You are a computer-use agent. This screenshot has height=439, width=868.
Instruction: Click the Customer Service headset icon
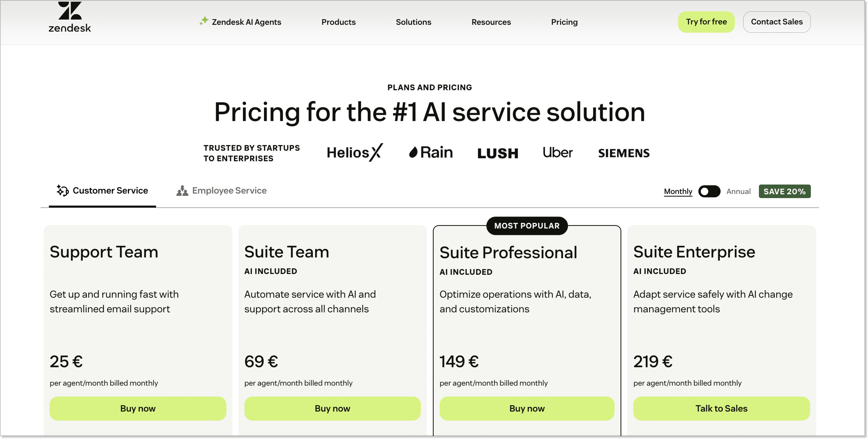tap(62, 190)
